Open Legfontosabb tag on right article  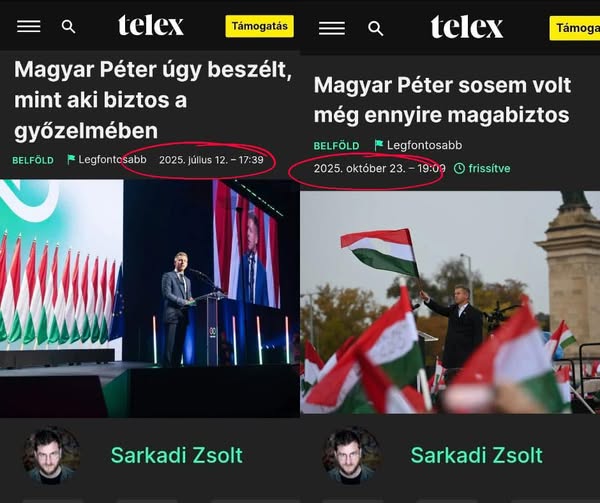click(x=424, y=145)
